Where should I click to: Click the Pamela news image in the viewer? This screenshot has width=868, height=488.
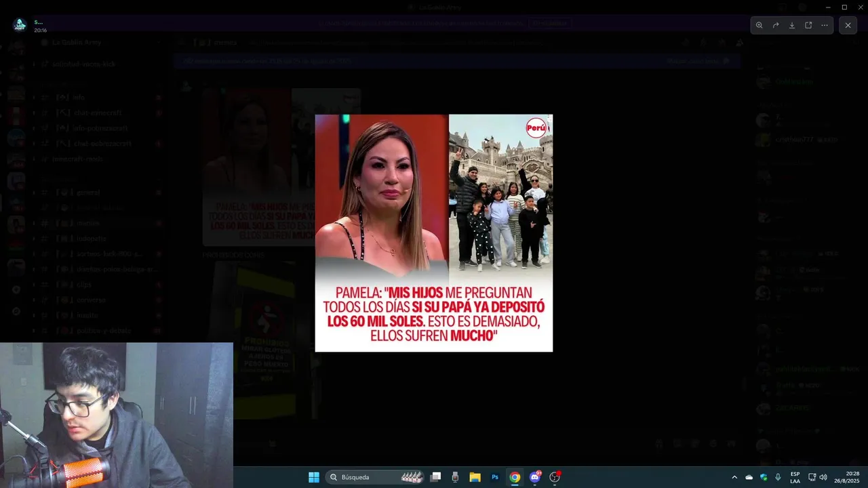click(434, 233)
